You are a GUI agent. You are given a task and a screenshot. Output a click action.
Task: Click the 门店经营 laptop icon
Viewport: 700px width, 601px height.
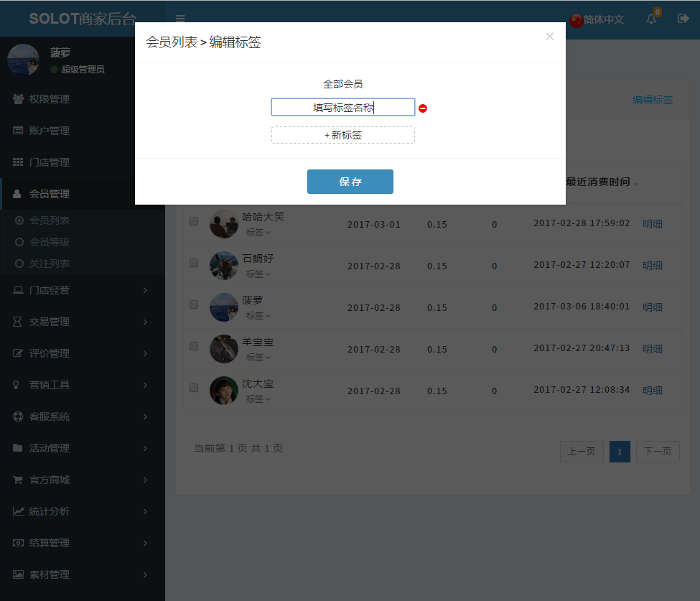point(18,290)
